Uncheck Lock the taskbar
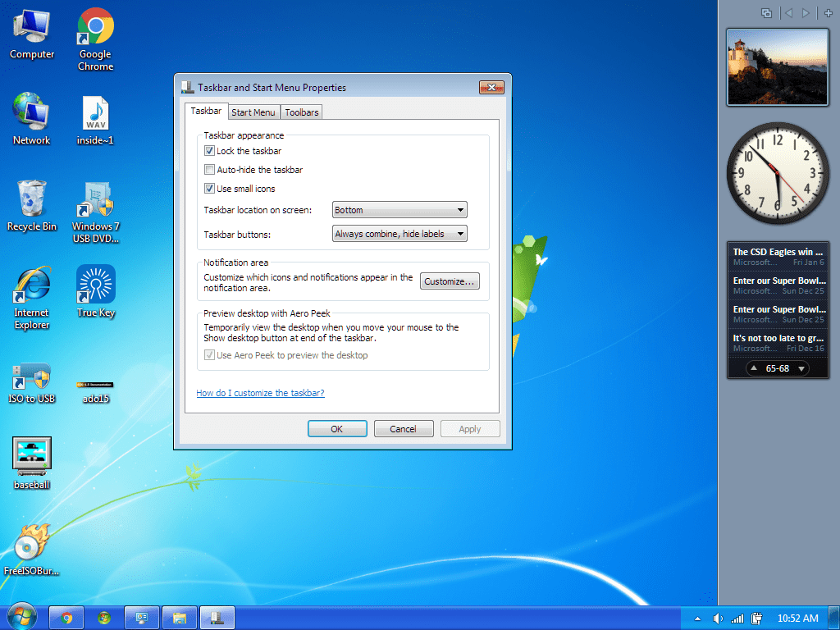This screenshot has width=840, height=630. tap(210, 150)
